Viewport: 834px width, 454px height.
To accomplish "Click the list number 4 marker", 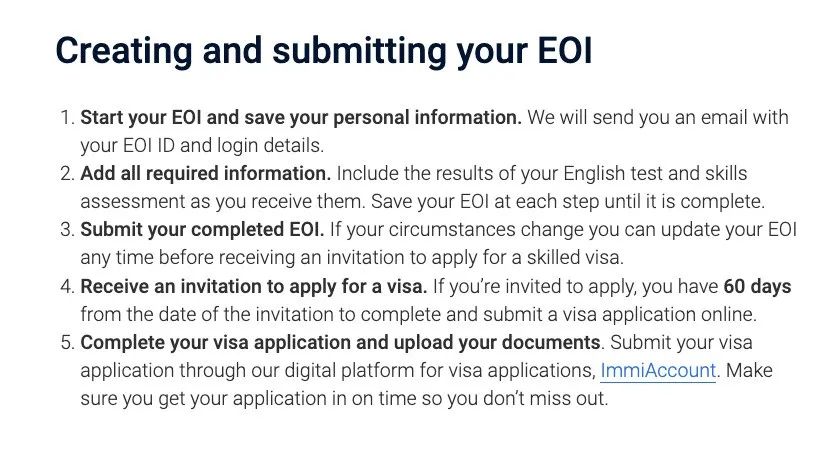I will click(x=67, y=287).
